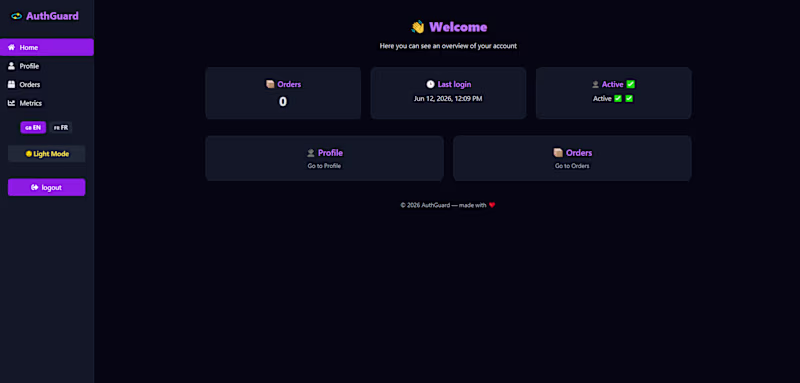Switch language to EN
Screen dimensions: 800x383
point(33,127)
